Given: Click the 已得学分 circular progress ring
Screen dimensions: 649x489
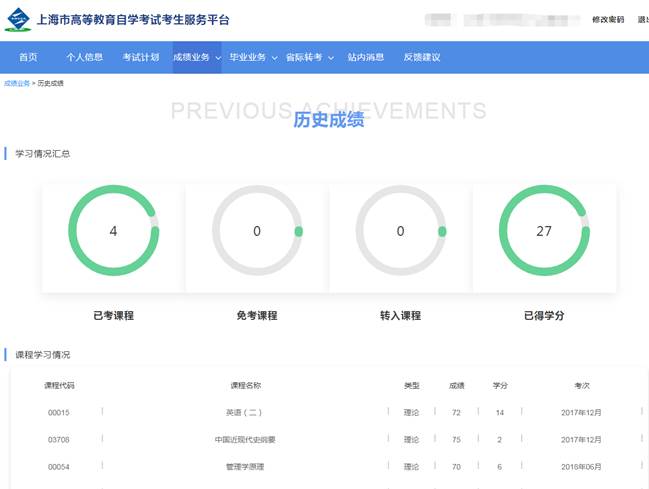Looking at the screenshot, I should [544, 231].
